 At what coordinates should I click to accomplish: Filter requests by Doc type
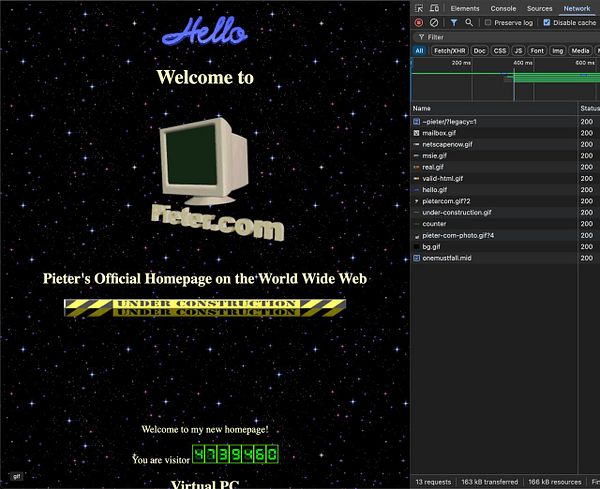click(x=479, y=51)
